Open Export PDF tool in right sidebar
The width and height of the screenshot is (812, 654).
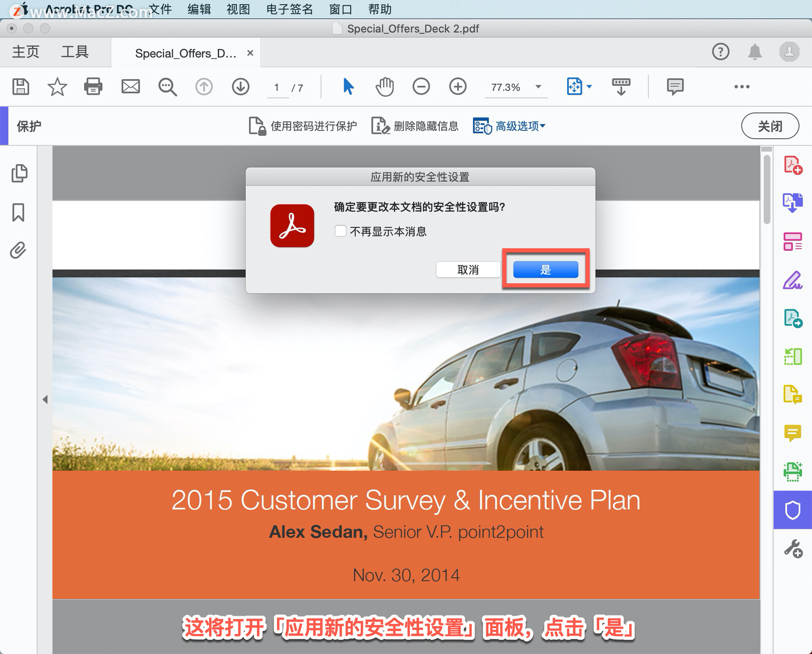pos(793,318)
